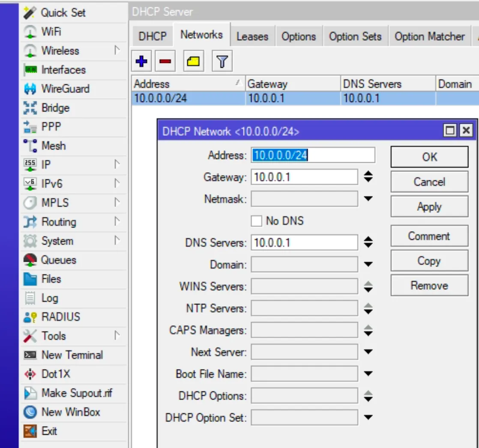
Task: Confirm with the OK button
Action: [429, 157]
